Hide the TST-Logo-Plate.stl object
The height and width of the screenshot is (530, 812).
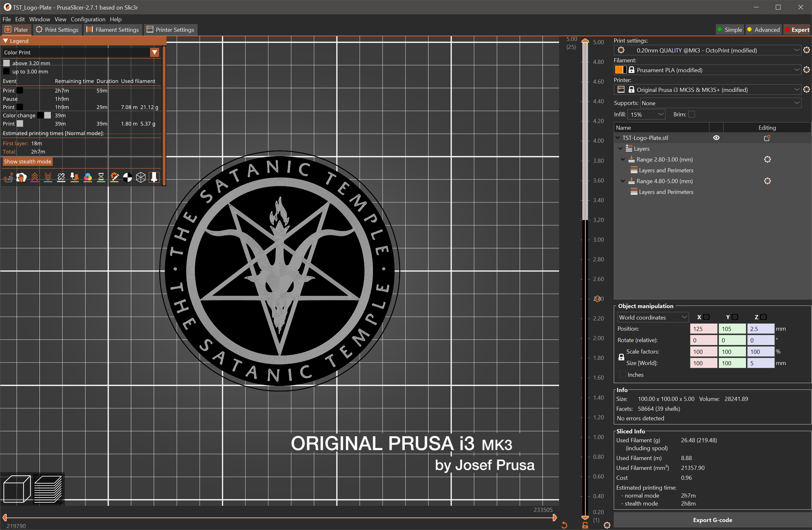716,138
